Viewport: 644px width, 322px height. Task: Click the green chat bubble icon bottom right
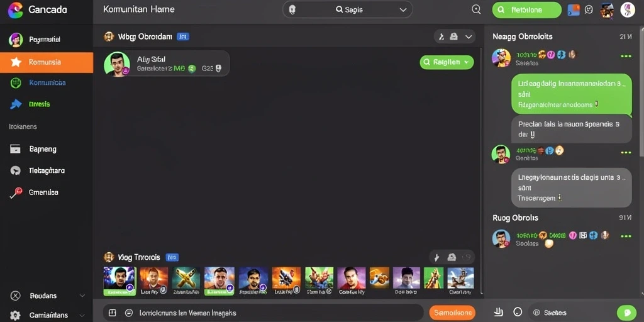(626, 313)
